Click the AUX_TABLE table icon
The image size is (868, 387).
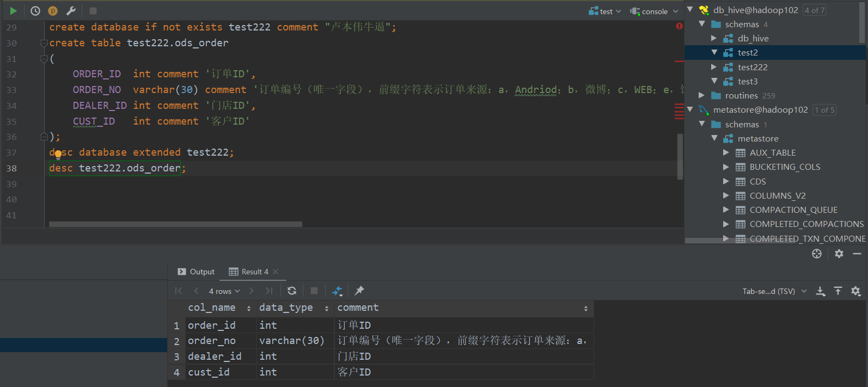741,153
